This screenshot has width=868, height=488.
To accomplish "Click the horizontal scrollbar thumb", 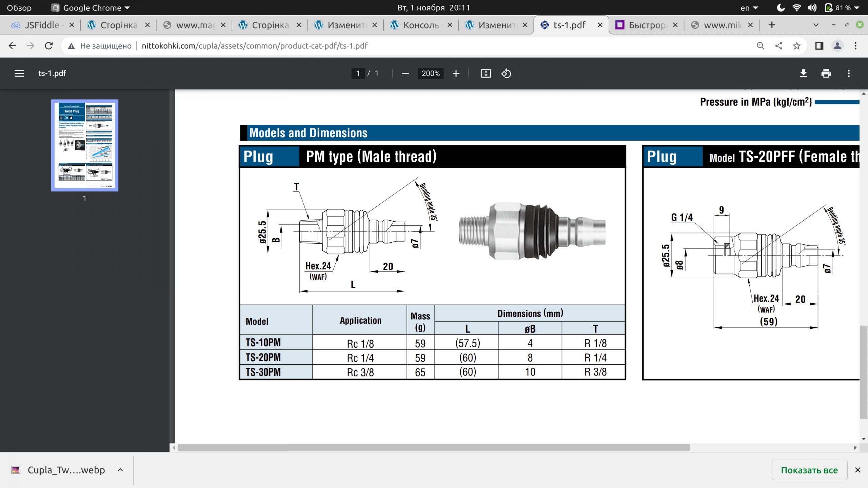I will click(x=434, y=448).
